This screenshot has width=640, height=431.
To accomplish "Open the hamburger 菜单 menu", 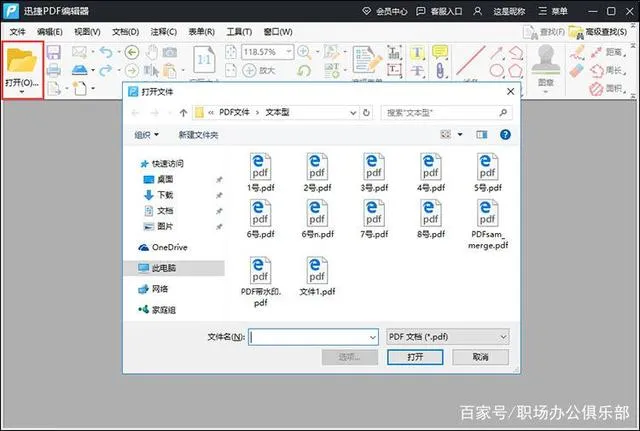I will coord(553,11).
